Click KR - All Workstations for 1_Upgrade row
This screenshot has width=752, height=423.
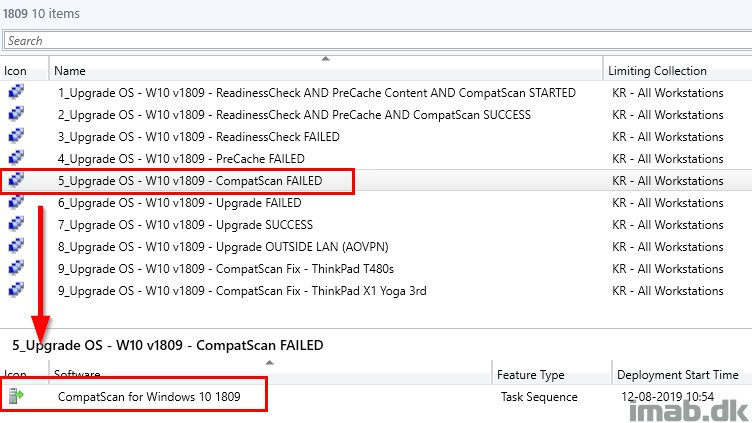(668, 93)
